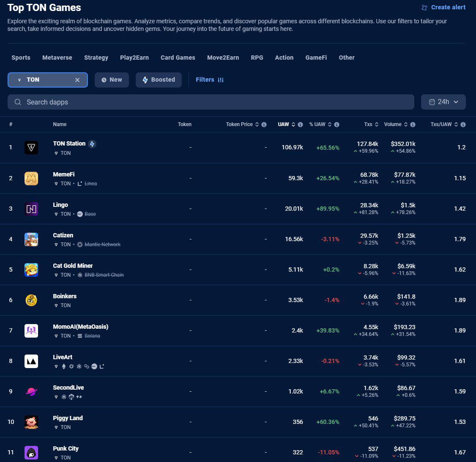Click the magnifier icon in Search dapps
The image size is (476, 462).
coord(18,102)
